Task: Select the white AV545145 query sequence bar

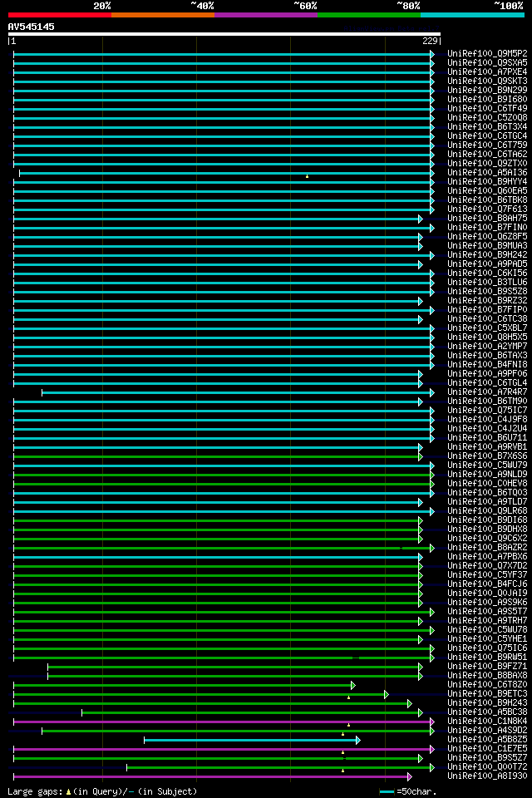Action: (x=224, y=35)
